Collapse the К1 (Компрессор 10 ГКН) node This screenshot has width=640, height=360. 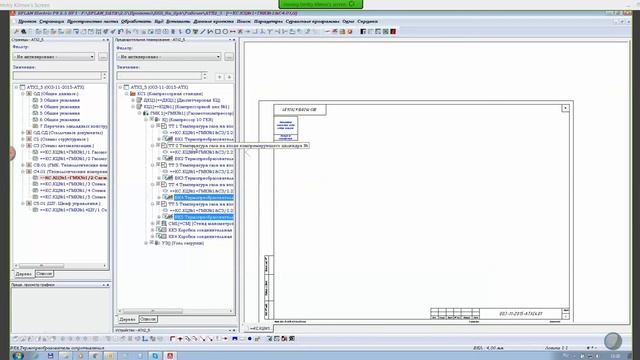coord(146,120)
